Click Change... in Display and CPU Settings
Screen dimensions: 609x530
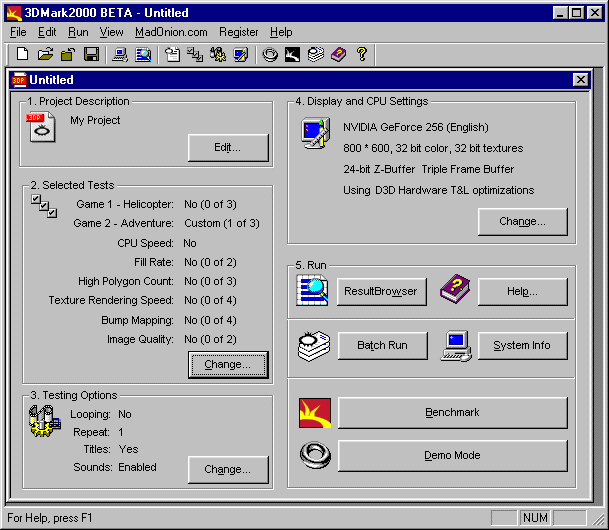[x=522, y=221]
